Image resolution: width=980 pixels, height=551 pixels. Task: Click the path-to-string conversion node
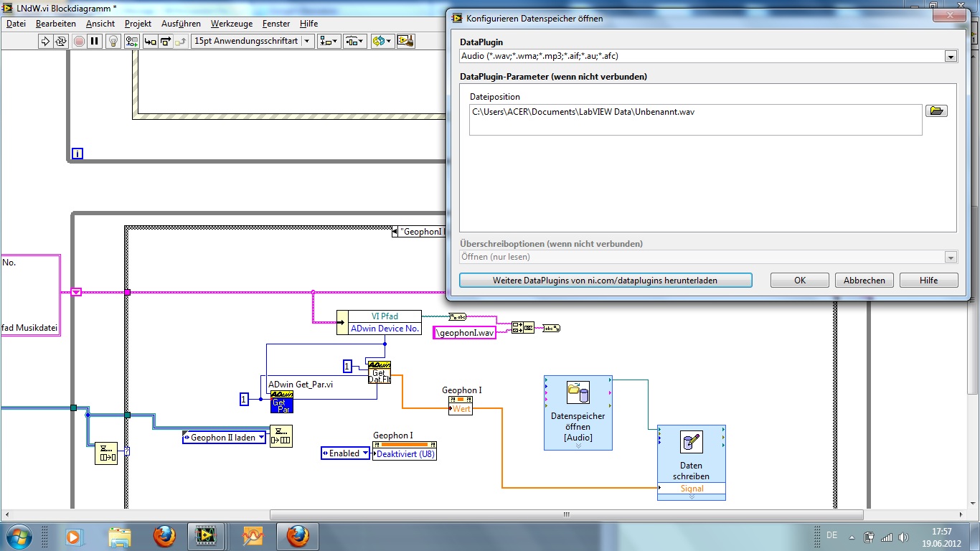tap(457, 316)
